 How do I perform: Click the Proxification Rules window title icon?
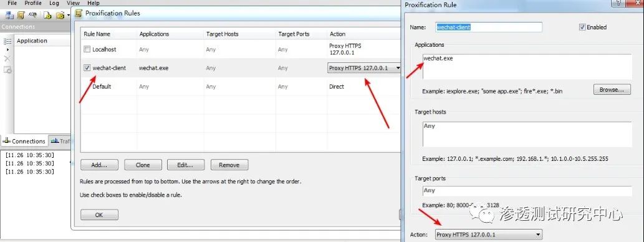tap(79, 14)
